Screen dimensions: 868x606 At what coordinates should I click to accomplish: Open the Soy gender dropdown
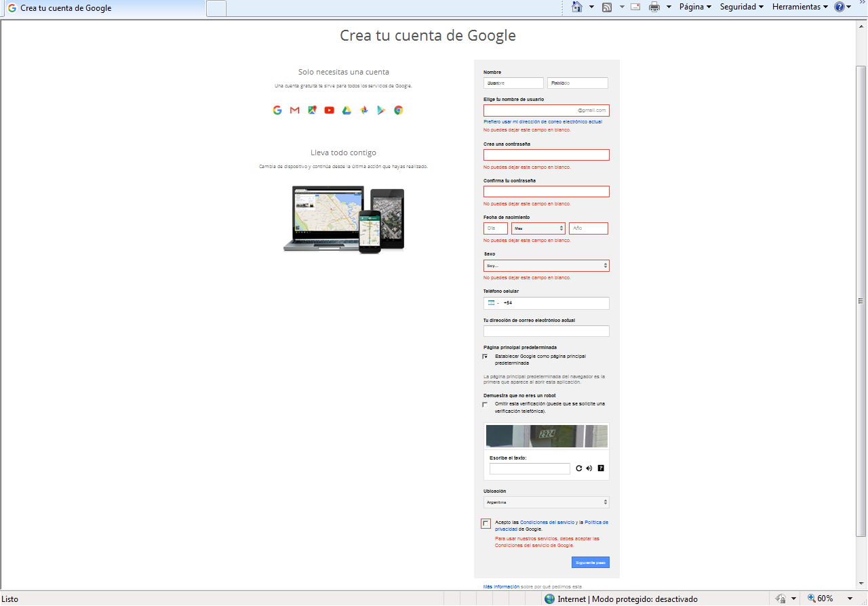(x=545, y=265)
